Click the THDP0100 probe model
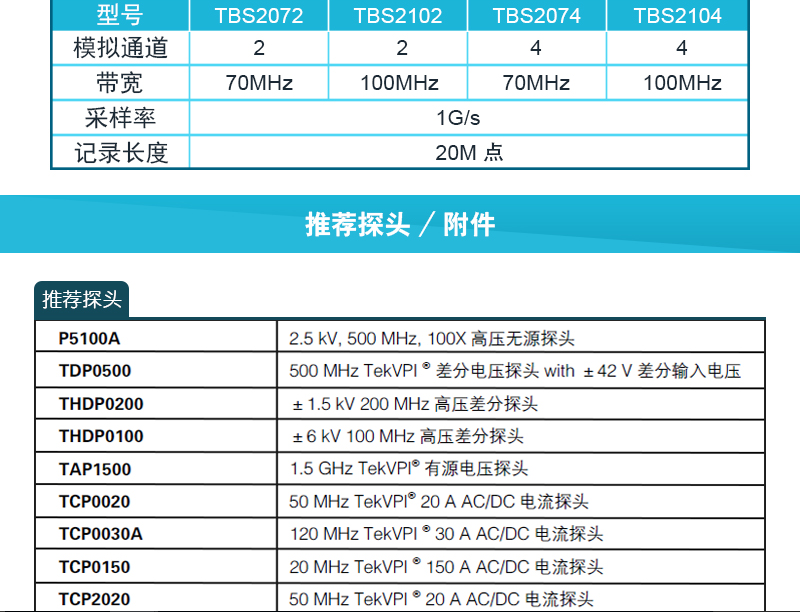The image size is (800, 612). click(101, 436)
